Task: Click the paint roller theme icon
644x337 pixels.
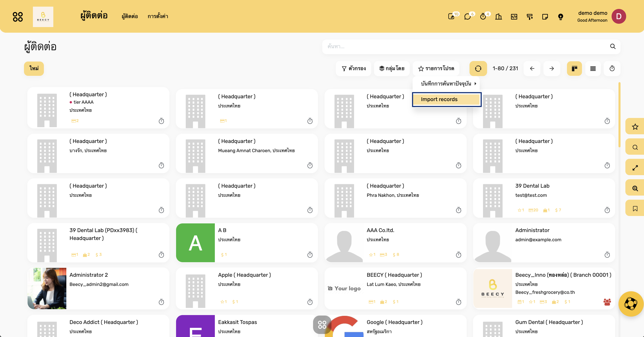Action: click(x=530, y=17)
